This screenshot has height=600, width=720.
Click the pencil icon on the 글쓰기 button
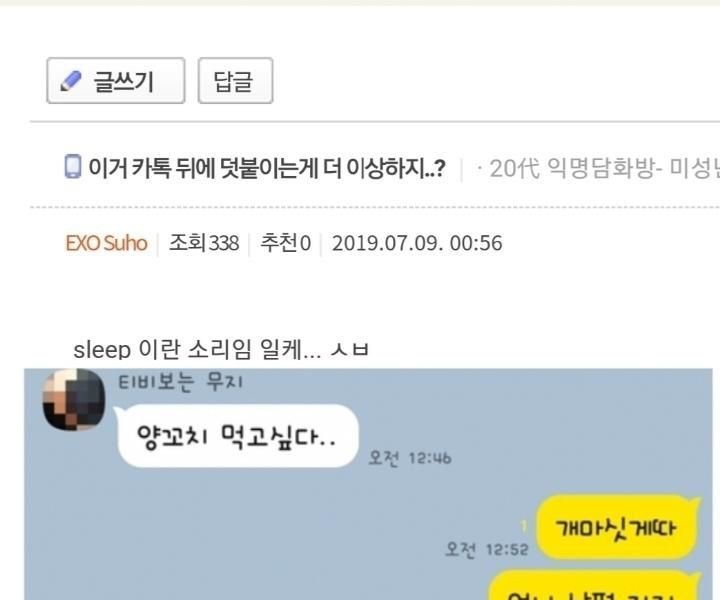pyautogui.click(x=71, y=81)
